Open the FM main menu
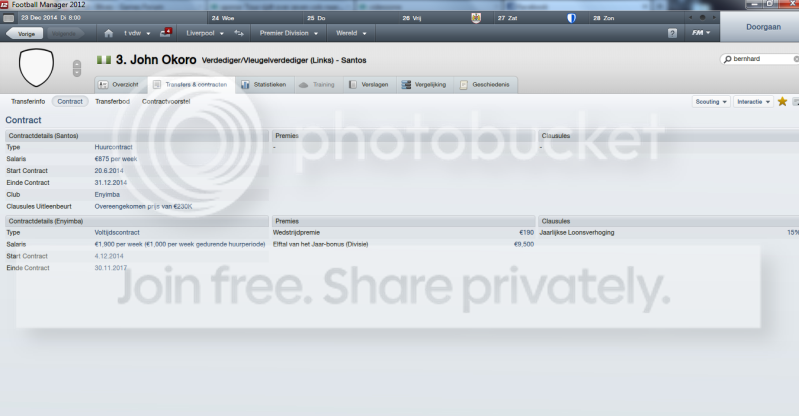This screenshot has width=799, height=416. pos(701,33)
